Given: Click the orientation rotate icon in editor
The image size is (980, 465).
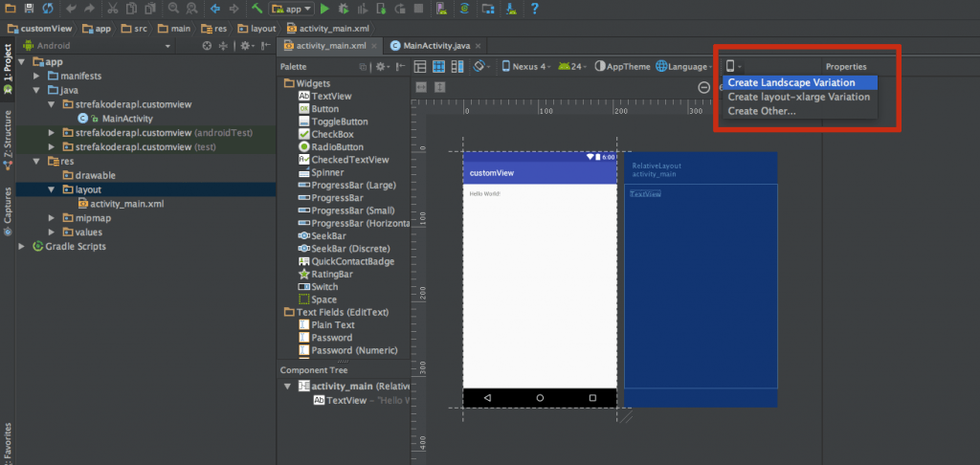Looking at the screenshot, I should (480, 66).
